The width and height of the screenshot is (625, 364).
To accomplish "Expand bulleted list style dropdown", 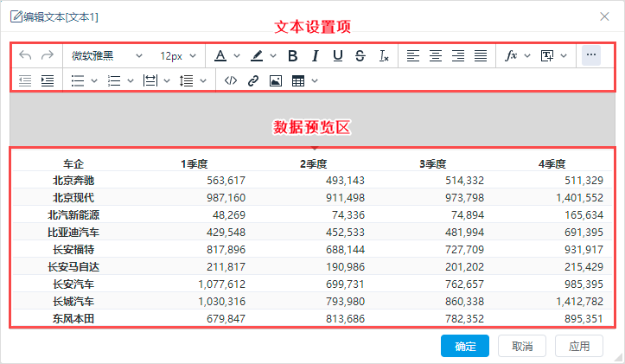I will point(94,81).
